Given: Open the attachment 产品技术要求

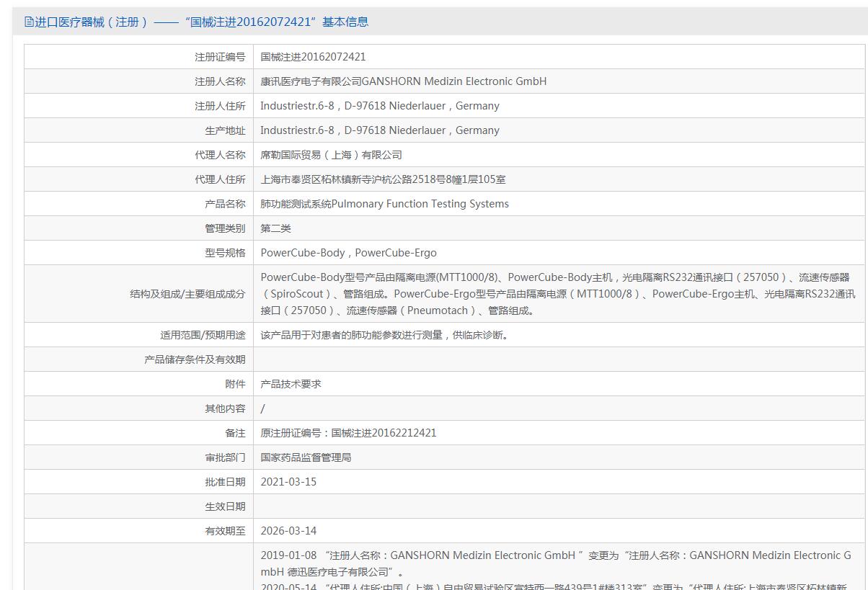Looking at the screenshot, I should (x=291, y=384).
